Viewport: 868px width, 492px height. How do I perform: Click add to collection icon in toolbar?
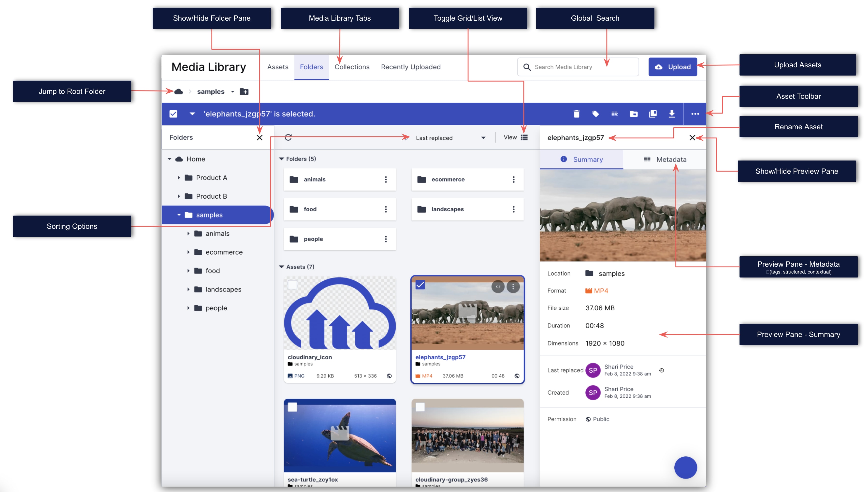point(653,114)
